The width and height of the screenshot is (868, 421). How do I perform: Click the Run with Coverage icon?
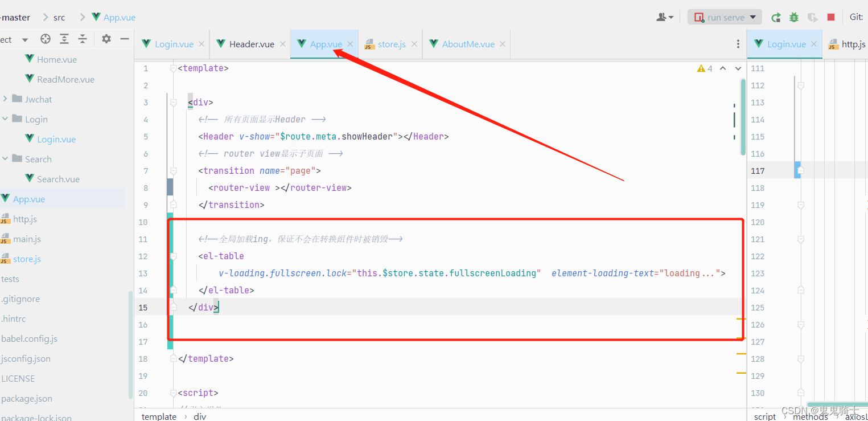[813, 17]
